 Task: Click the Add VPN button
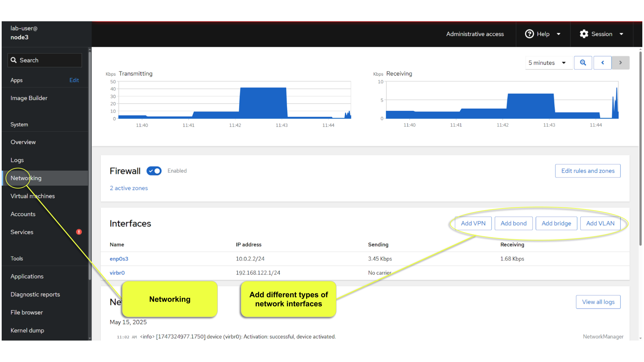pyautogui.click(x=473, y=223)
